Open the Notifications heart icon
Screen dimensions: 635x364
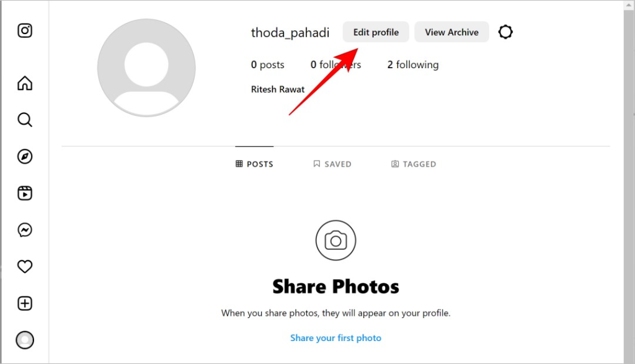pyautogui.click(x=25, y=267)
